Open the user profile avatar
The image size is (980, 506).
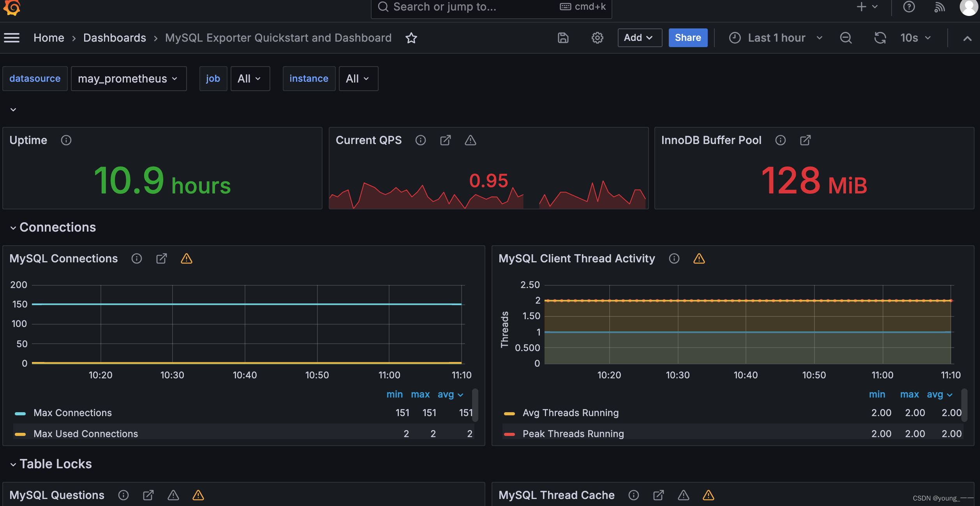click(x=969, y=7)
